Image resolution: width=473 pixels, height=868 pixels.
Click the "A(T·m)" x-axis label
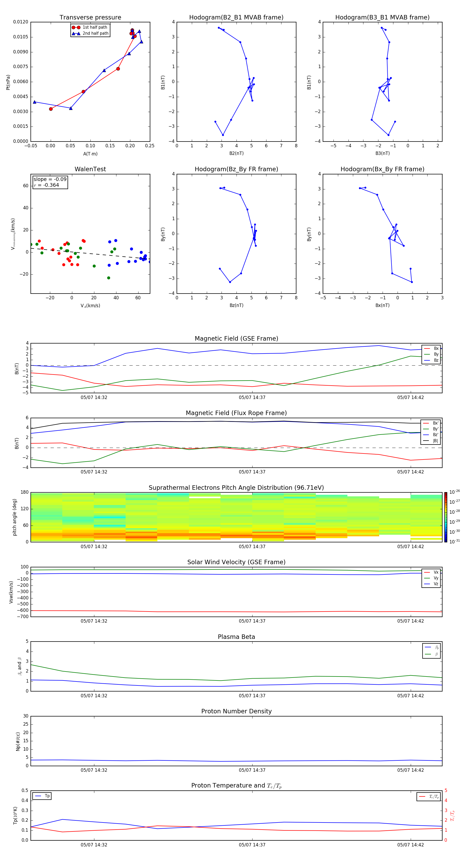pos(90,154)
